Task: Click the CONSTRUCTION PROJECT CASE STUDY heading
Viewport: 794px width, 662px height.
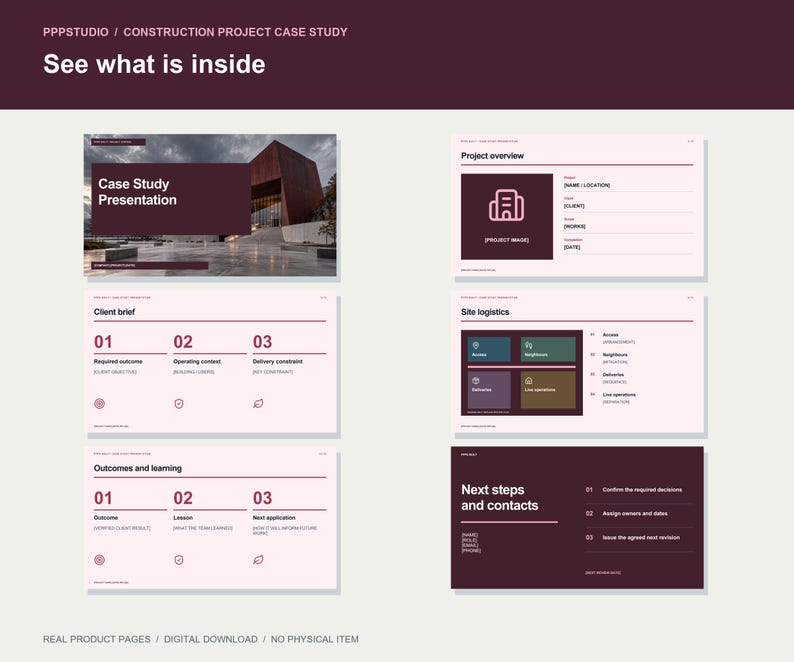Action: click(x=235, y=32)
